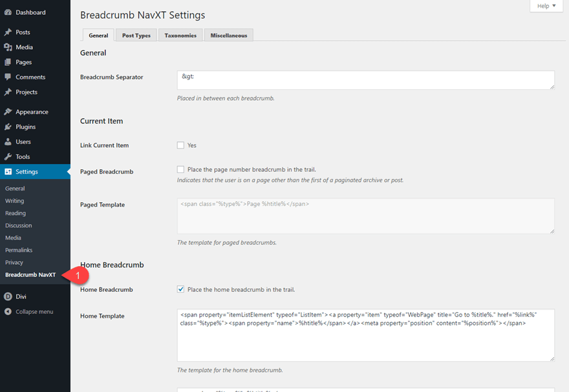Open the Permalinks settings link
This screenshot has width=569, height=392.
[19, 250]
